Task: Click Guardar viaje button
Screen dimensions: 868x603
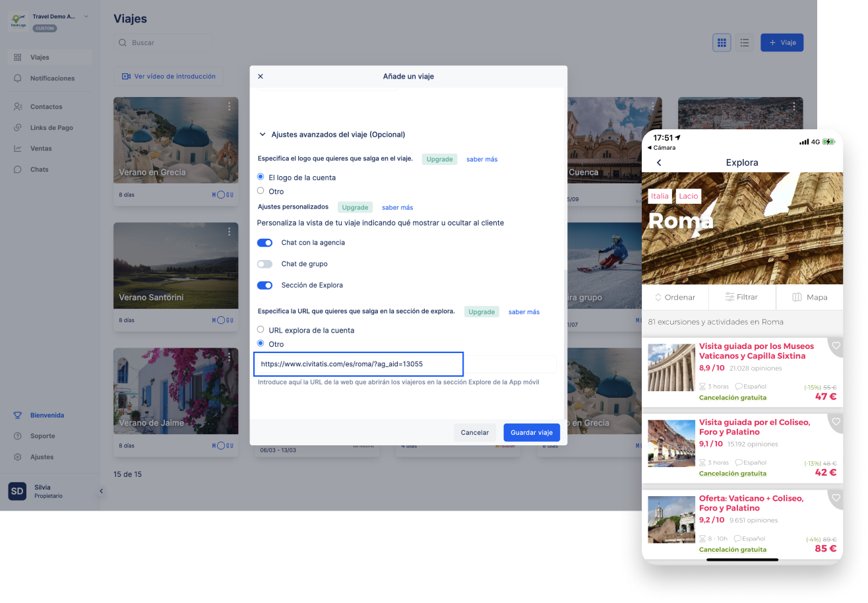Action: coord(532,433)
